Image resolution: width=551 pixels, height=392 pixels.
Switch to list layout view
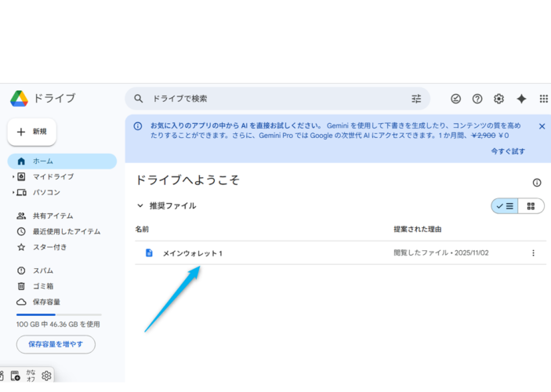pos(505,206)
